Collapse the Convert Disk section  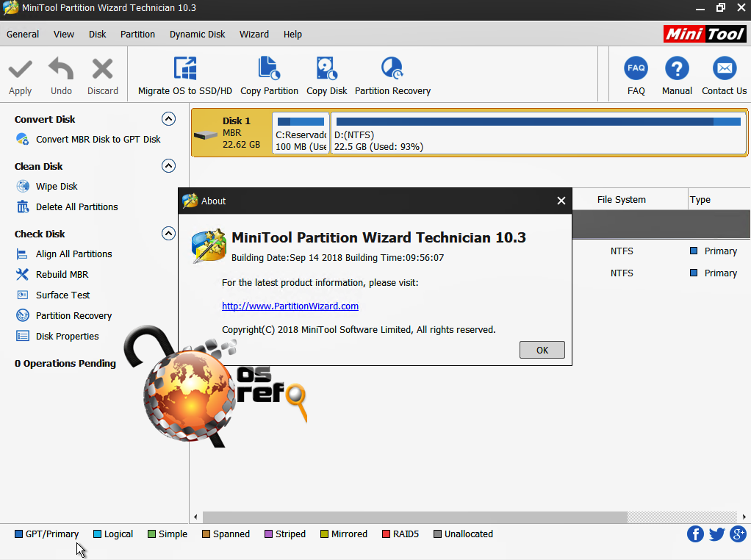pos(168,119)
